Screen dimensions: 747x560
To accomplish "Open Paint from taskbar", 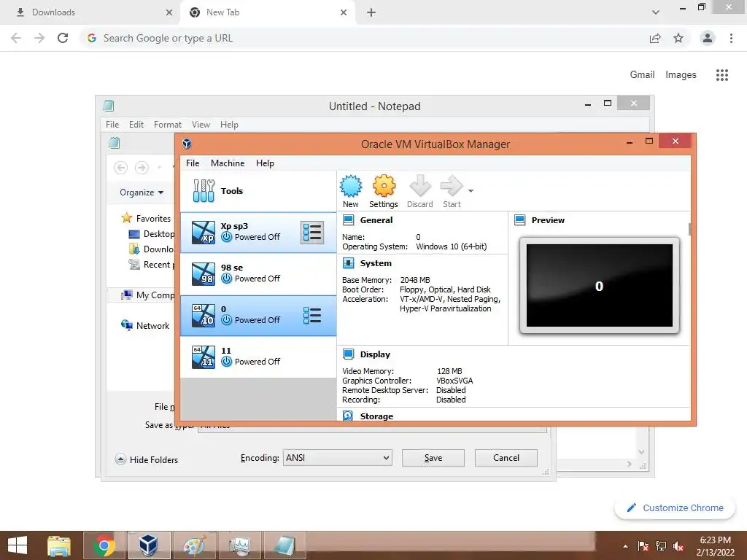I will [x=194, y=545].
